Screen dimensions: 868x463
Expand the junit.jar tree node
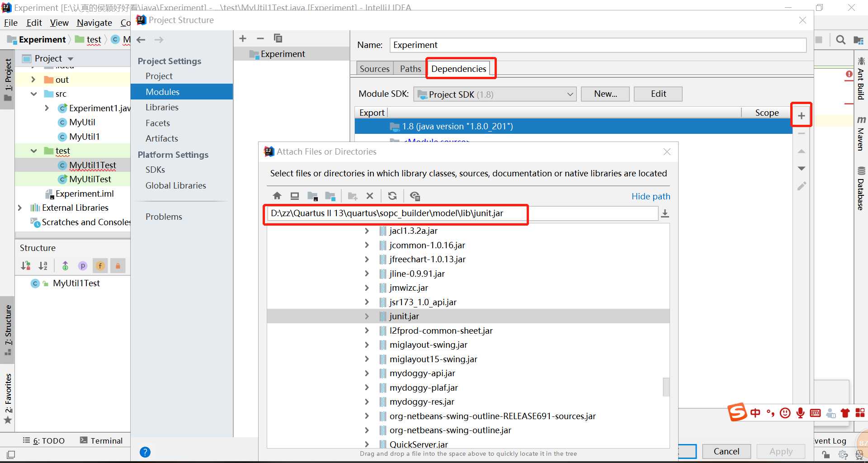pyautogui.click(x=367, y=317)
